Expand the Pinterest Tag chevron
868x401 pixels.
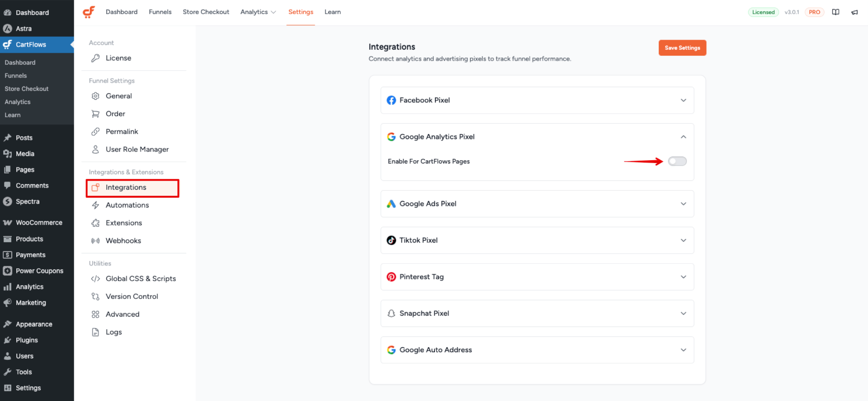[x=683, y=277]
